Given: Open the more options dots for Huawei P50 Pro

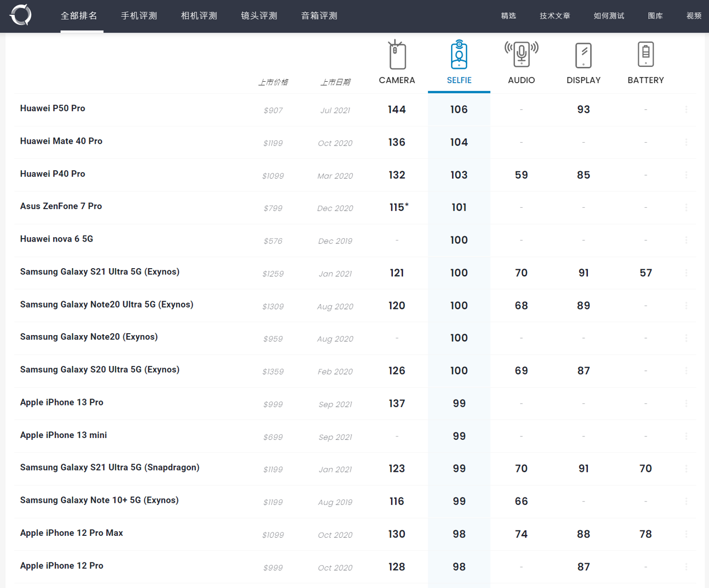Looking at the screenshot, I should (x=686, y=109).
